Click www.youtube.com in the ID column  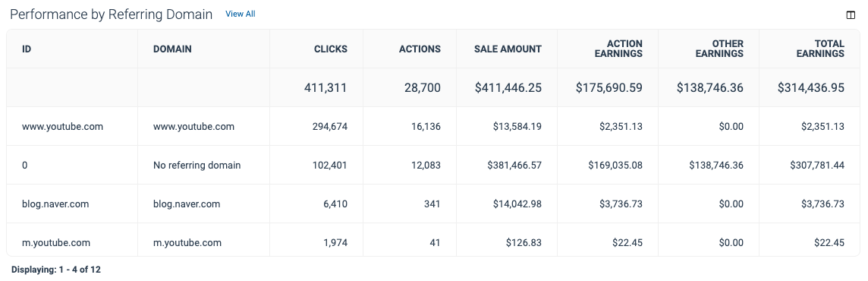pos(62,126)
